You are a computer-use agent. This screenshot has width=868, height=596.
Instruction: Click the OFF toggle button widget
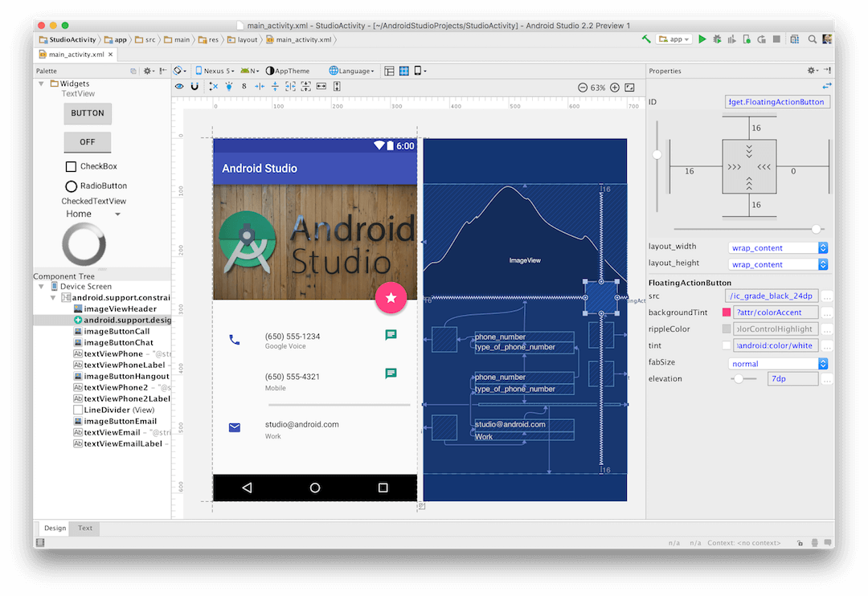tap(88, 142)
